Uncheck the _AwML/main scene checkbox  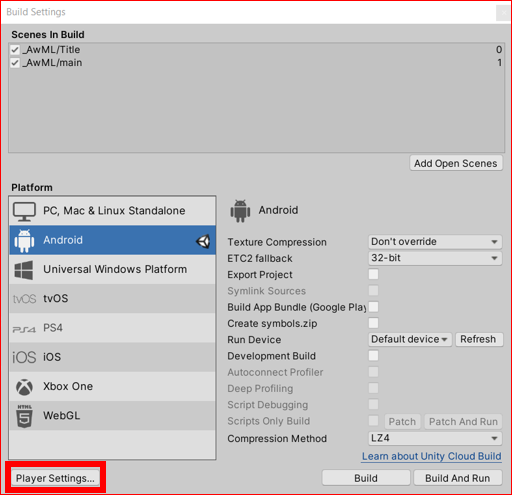tap(15, 63)
